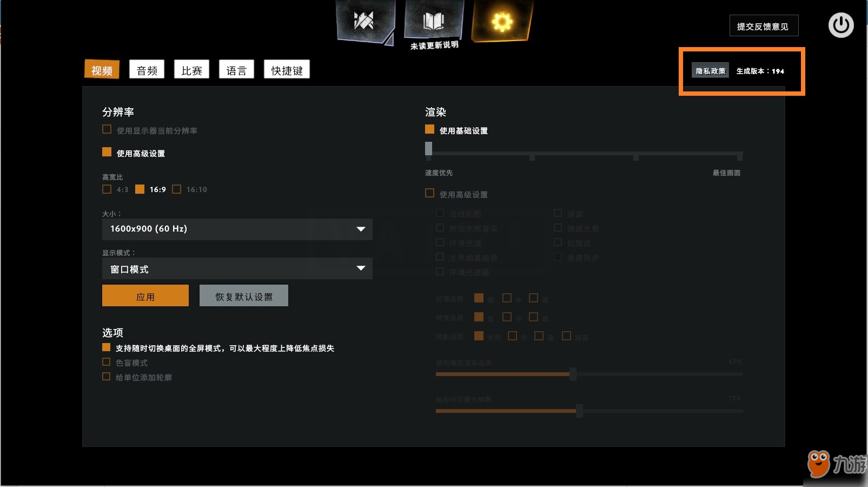The height and width of the screenshot is (487, 868).
Task: Click the 每秒许可最大帧数 slider handle
Action: (x=579, y=411)
